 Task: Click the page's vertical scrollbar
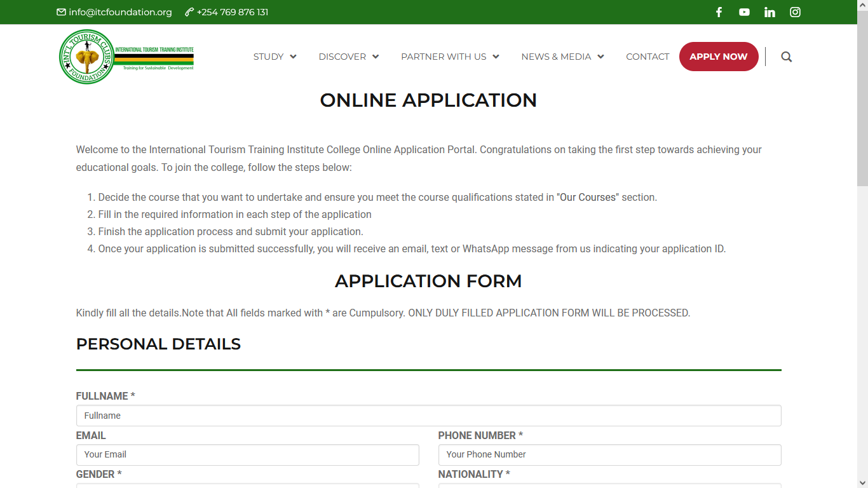point(862,254)
